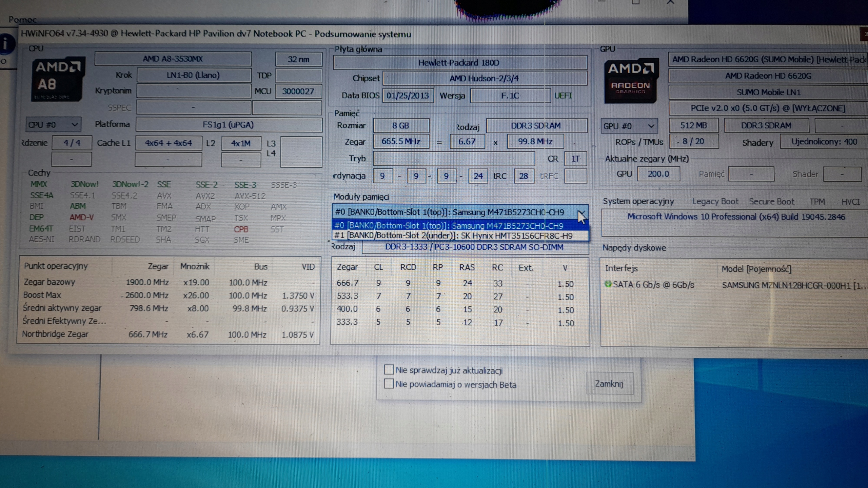
Task: Tick 'Nie sprawdzaj już aktualizacji' checkbox
Action: tap(389, 369)
